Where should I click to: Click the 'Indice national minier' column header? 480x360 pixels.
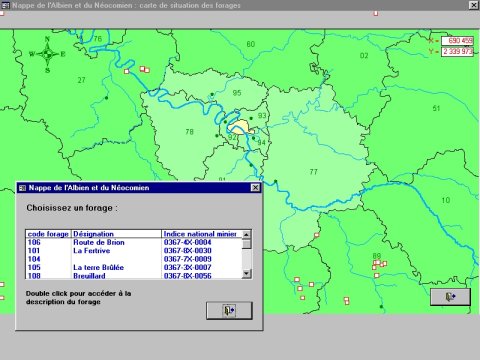(x=202, y=234)
